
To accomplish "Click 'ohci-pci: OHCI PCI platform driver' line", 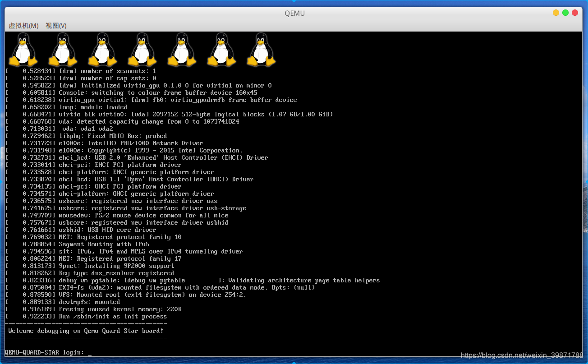I will pyautogui.click(x=93, y=186).
